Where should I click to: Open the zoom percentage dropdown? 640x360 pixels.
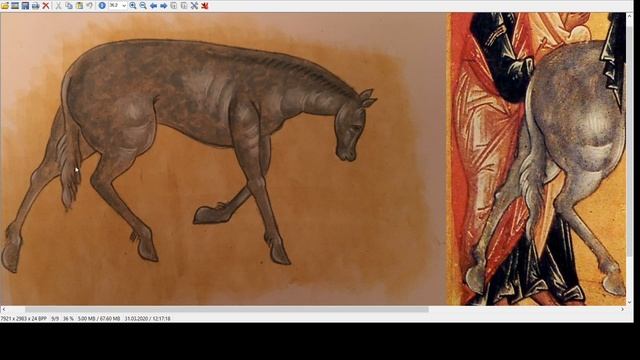pyautogui.click(x=124, y=6)
